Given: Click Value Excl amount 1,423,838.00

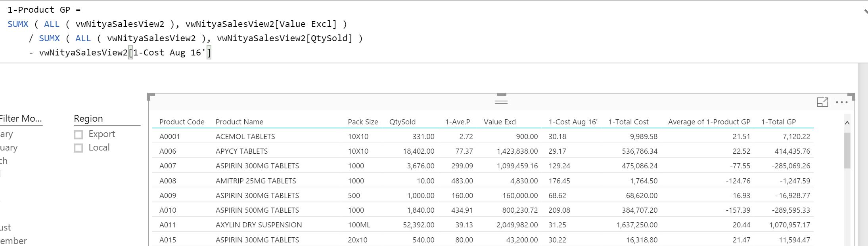Looking at the screenshot, I should (517, 151).
